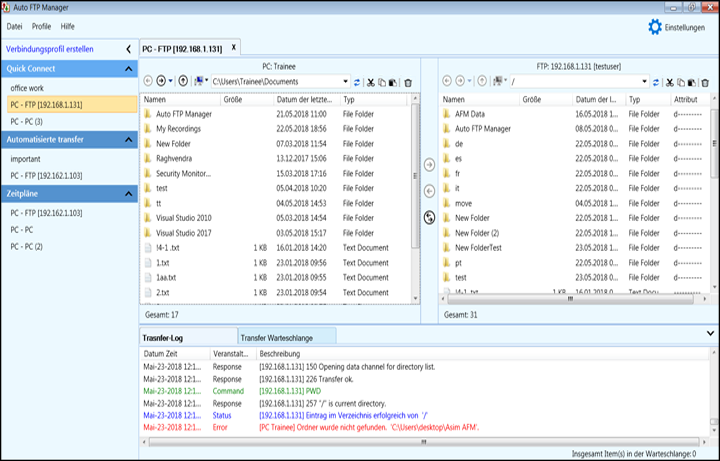
Task: Click the up-folder icon in local PC toolbar
Action: click(x=186, y=81)
